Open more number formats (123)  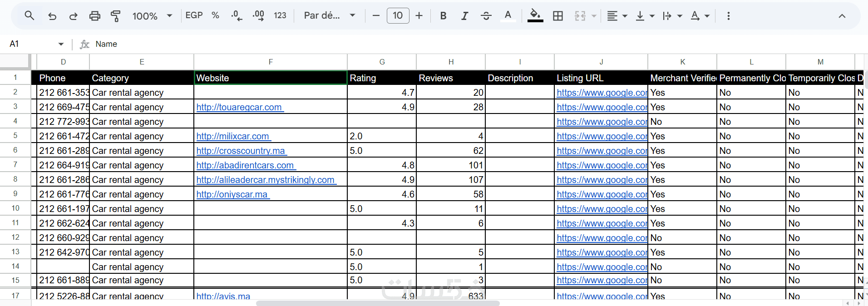(x=280, y=15)
